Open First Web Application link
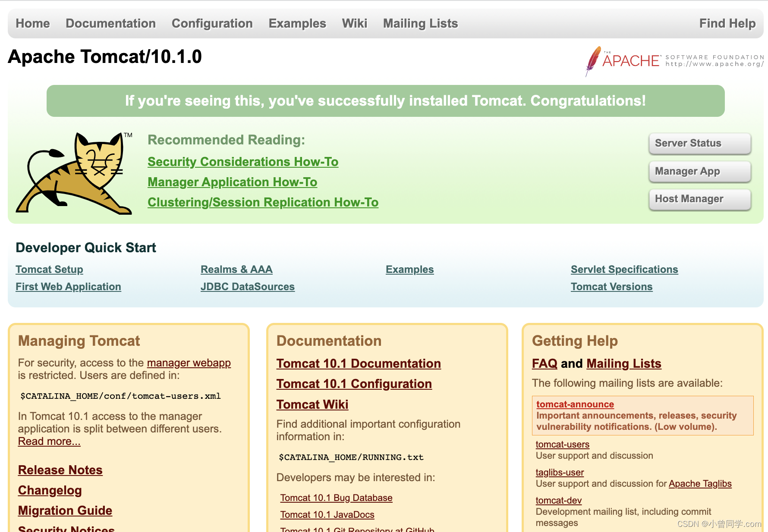 (x=69, y=287)
